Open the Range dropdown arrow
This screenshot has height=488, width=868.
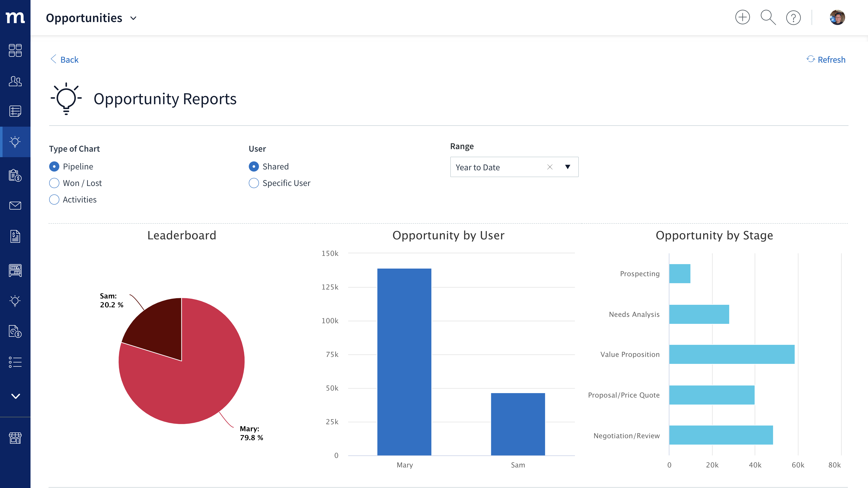[568, 167]
